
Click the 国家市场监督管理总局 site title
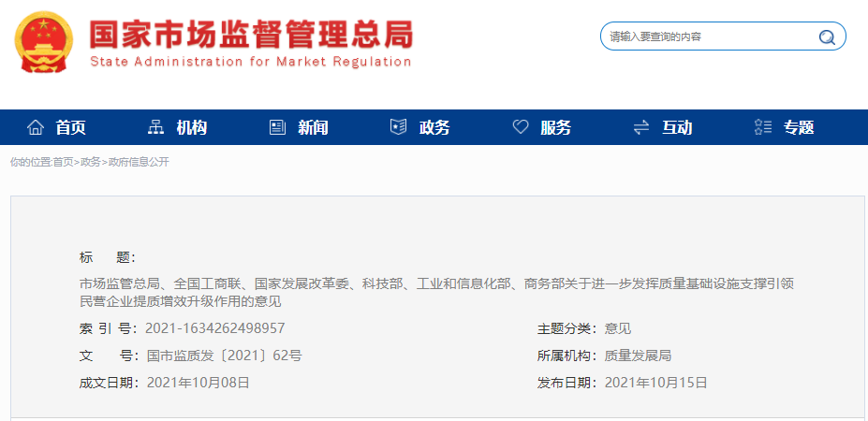click(251, 36)
